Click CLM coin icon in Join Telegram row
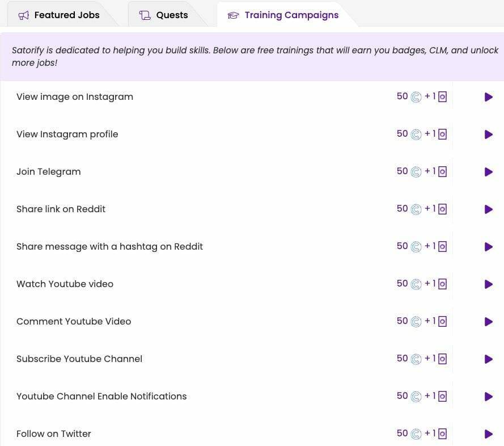Image resolution: width=504 pixels, height=446 pixels. point(416,172)
